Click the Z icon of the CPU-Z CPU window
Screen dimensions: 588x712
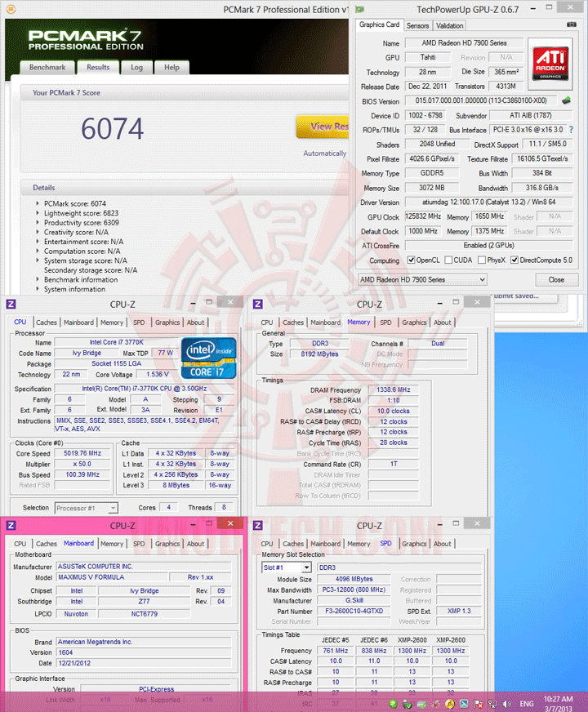click(x=11, y=304)
